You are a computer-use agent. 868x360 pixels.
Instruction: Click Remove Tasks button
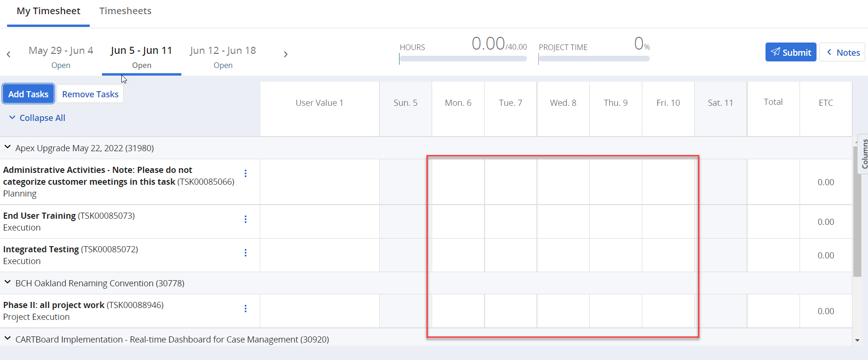(90, 94)
